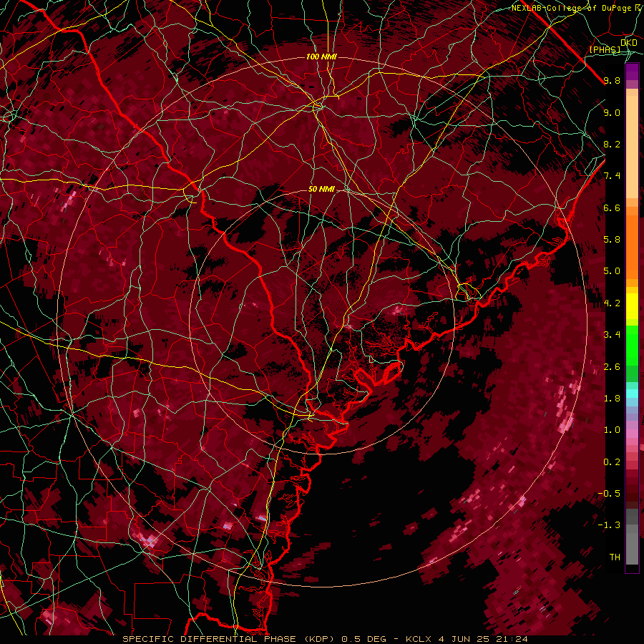Pick the yellow segment of color bar
This screenshot has width=644, height=644.
[x=632, y=306]
